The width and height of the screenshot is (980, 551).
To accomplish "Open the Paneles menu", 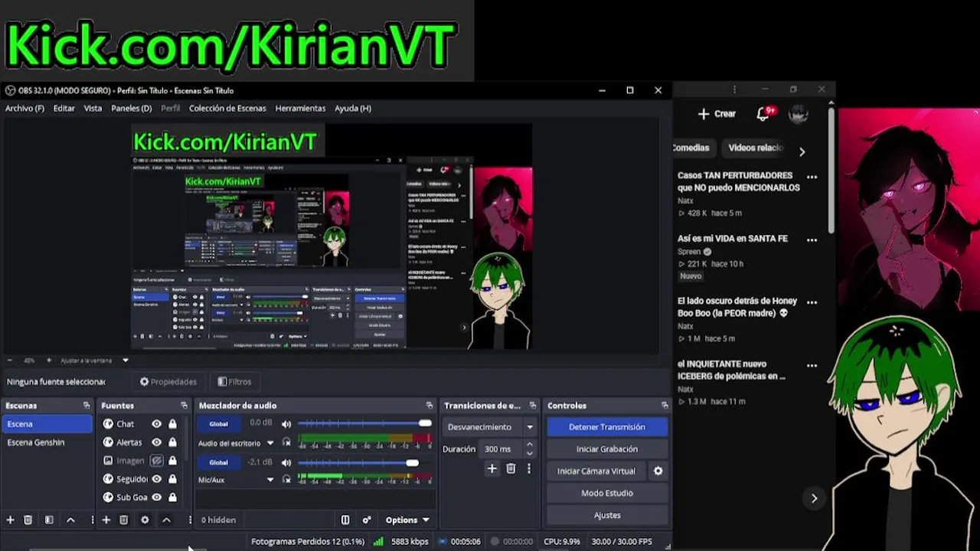I will pos(131,109).
